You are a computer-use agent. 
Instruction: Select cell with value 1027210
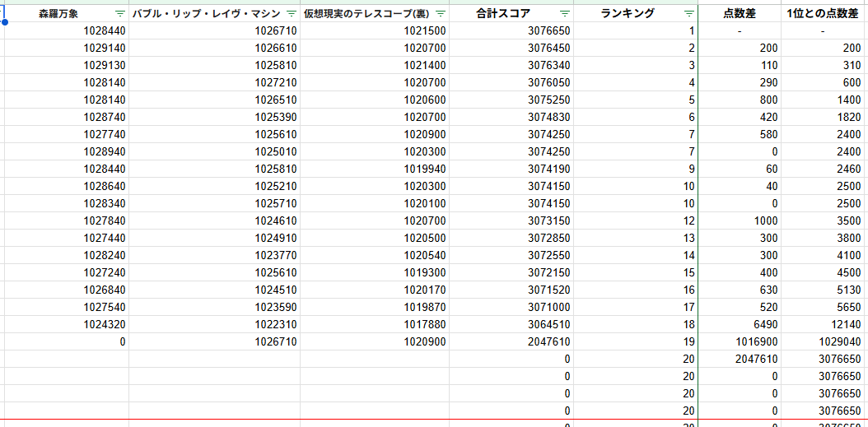[x=215, y=82]
